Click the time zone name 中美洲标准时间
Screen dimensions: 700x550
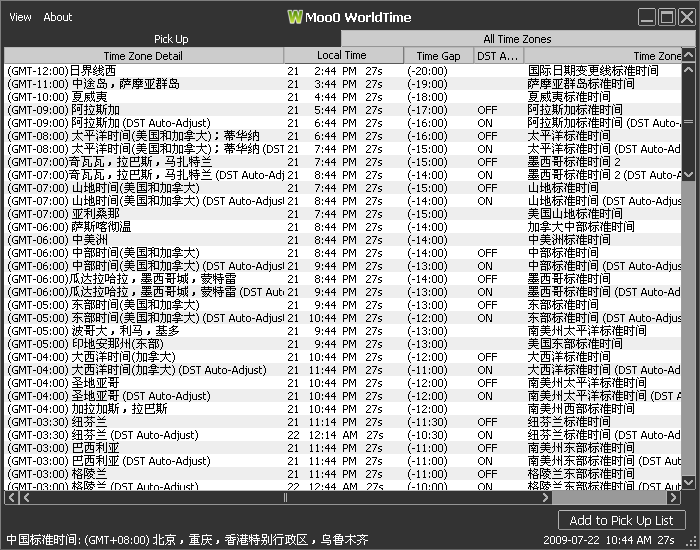569,240
